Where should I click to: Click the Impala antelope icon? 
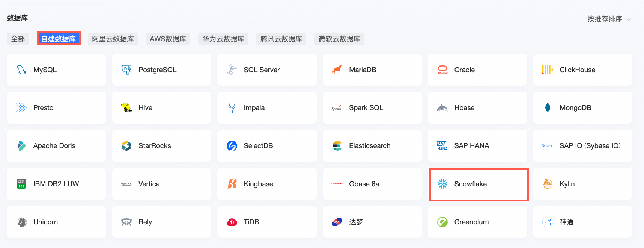coord(232,108)
